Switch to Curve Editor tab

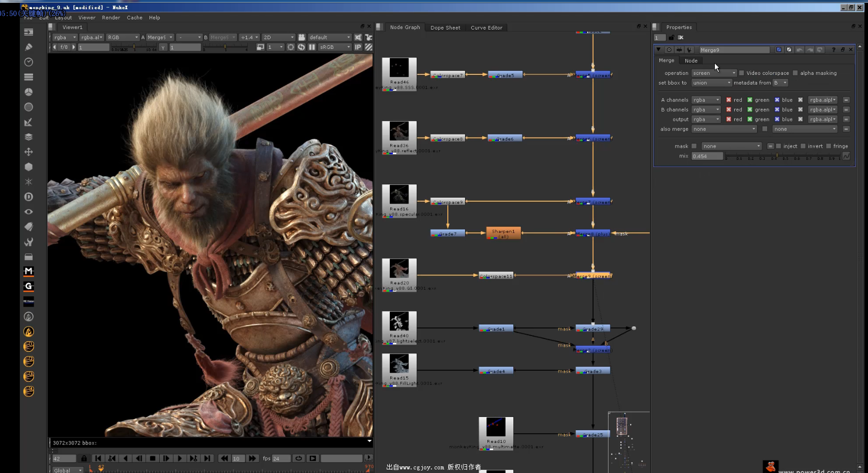click(486, 27)
